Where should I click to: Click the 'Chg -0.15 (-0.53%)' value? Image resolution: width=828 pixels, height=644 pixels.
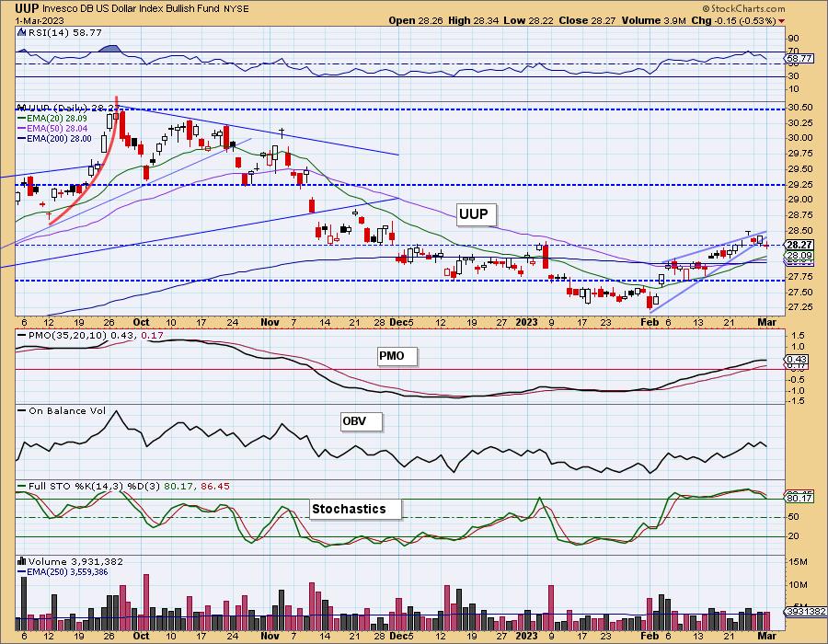pyautogui.click(x=733, y=20)
